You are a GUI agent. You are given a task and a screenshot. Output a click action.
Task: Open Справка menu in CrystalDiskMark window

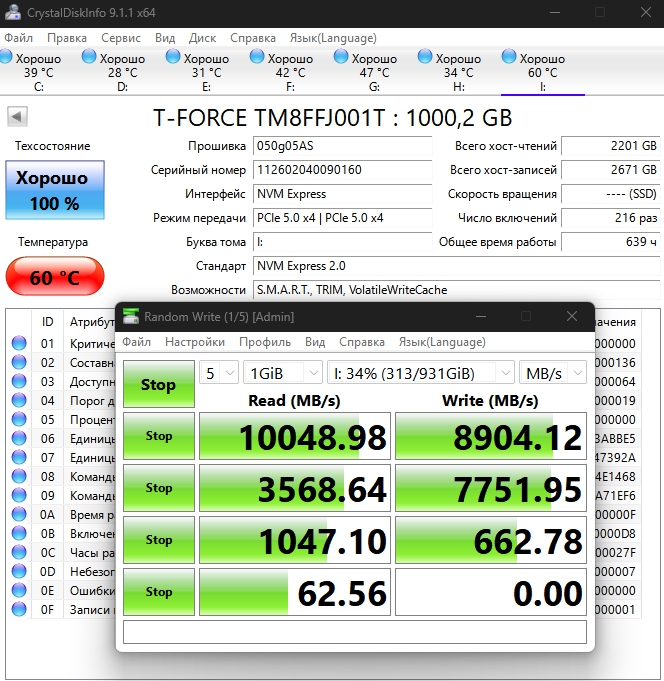pyautogui.click(x=362, y=342)
